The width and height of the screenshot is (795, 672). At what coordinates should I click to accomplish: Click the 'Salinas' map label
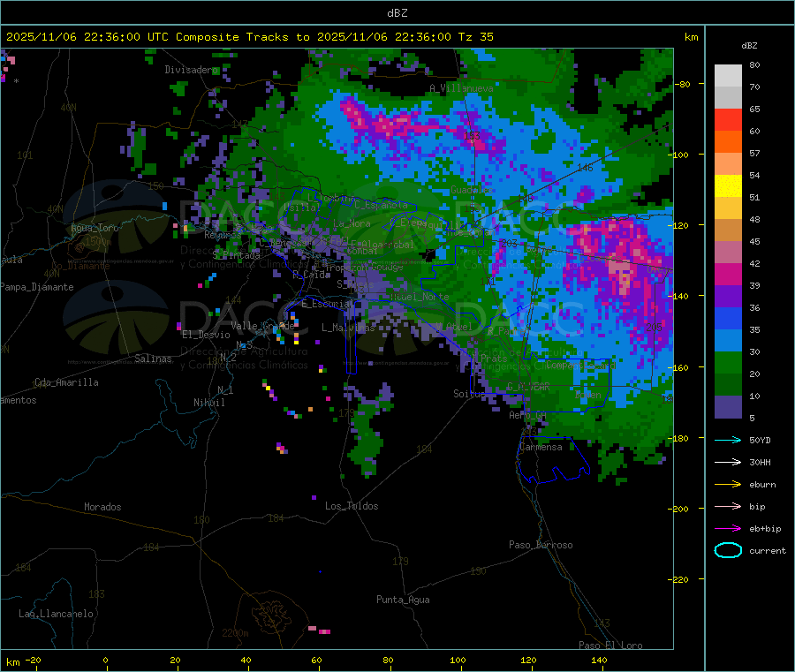click(x=153, y=359)
